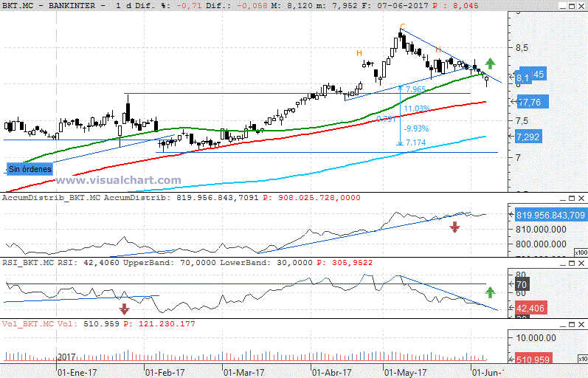Close the BKT.MC Bankinter price chart
This screenshot has height=378, width=588.
(x=581, y=6)
